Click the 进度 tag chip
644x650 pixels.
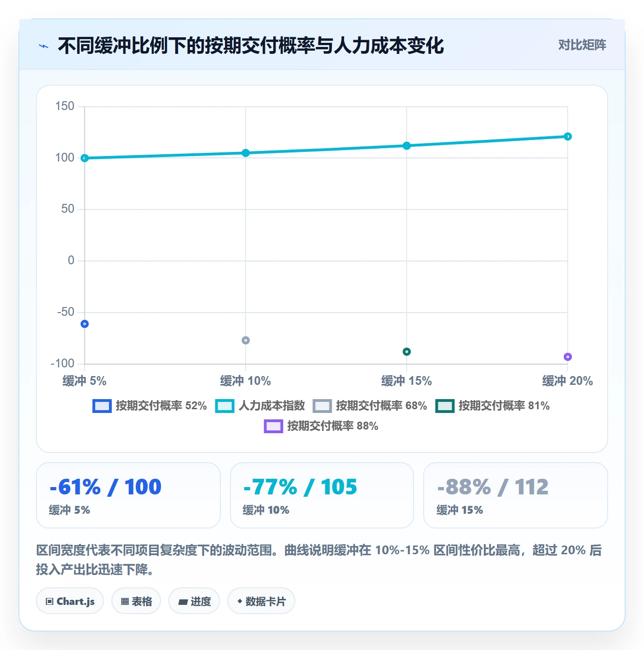[x=194, y=601]
